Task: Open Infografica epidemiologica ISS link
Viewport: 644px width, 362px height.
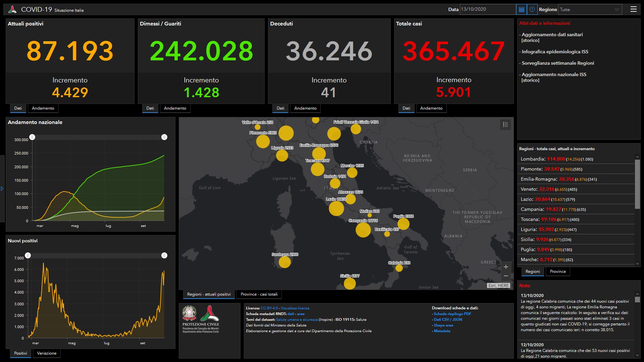Action: [x=555, y=52]
